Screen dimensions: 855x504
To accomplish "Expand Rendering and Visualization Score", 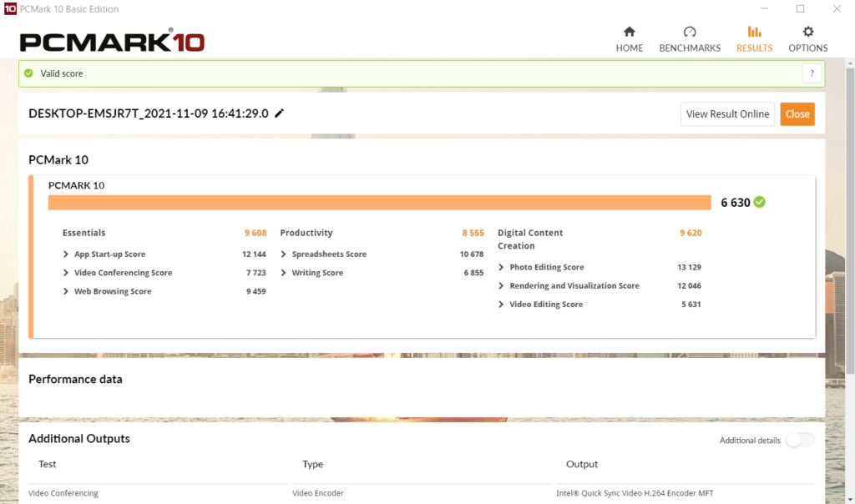I will click(x=501, y=285).
